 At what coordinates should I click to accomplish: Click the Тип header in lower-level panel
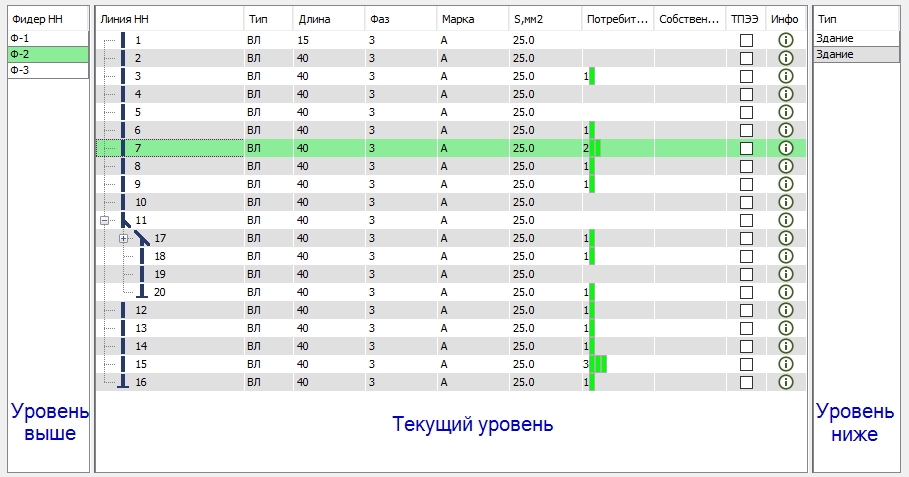[x=856, y=19]
